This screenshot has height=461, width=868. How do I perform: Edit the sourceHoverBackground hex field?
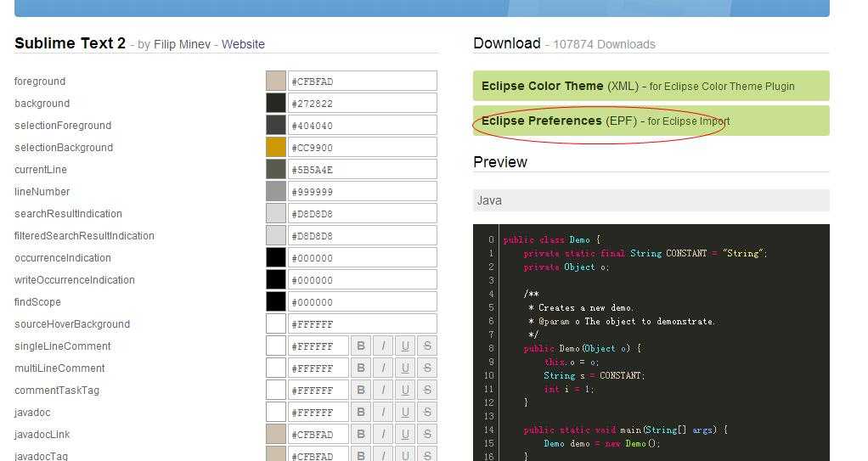tap(363, 324)
